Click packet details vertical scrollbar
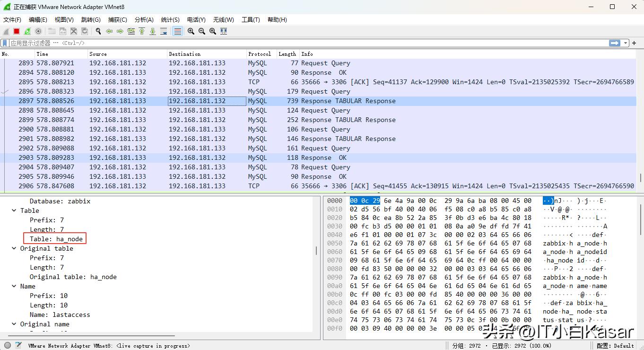The width and height of the screenshot is (644, 350). [x=316, y=251]
